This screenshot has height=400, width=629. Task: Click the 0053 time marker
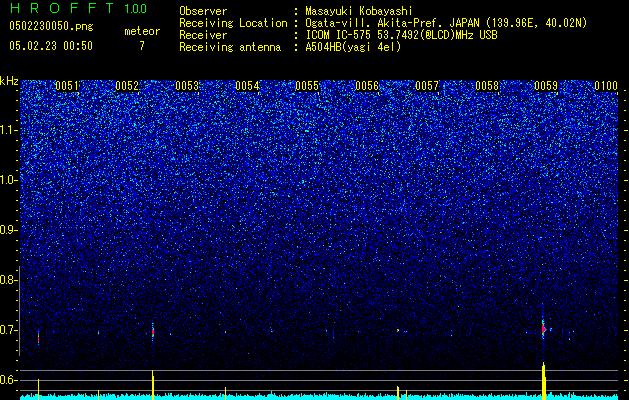pyautogui.click(x=187, y=86)
